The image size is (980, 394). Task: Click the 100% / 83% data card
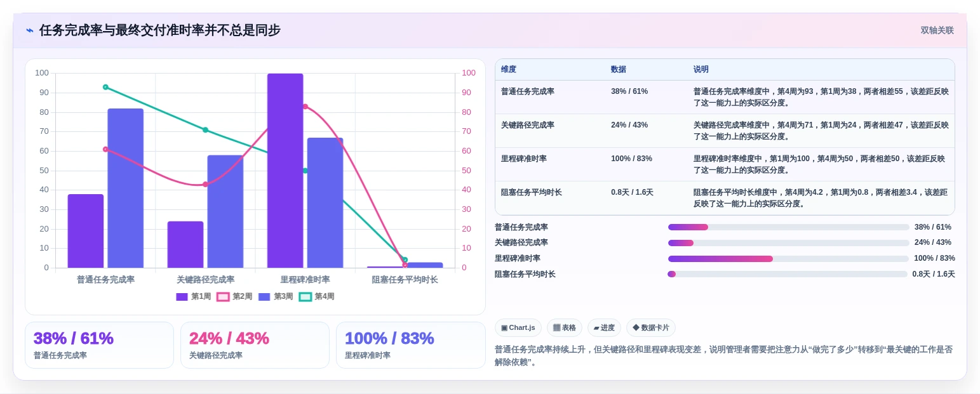tap(411, 345)
